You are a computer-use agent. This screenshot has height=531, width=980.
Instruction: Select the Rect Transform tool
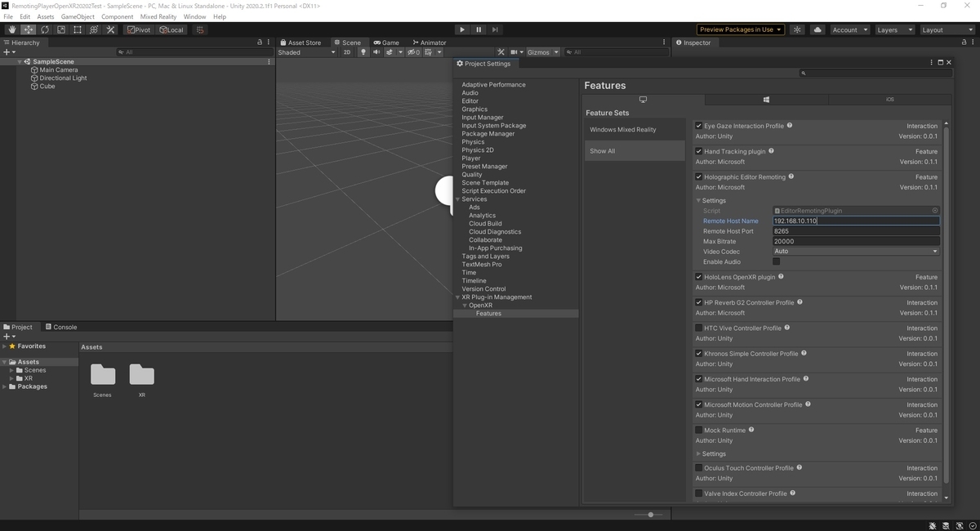[x=78, y=29]
